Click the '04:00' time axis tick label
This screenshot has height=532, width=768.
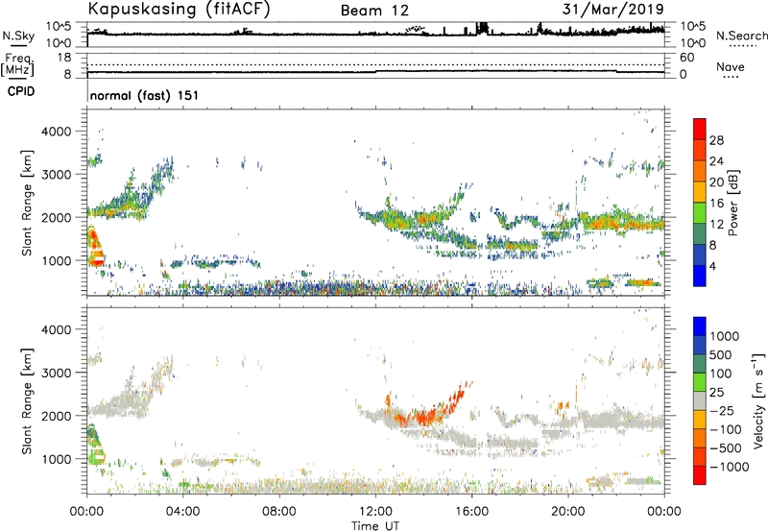click(x=182, y=512)
